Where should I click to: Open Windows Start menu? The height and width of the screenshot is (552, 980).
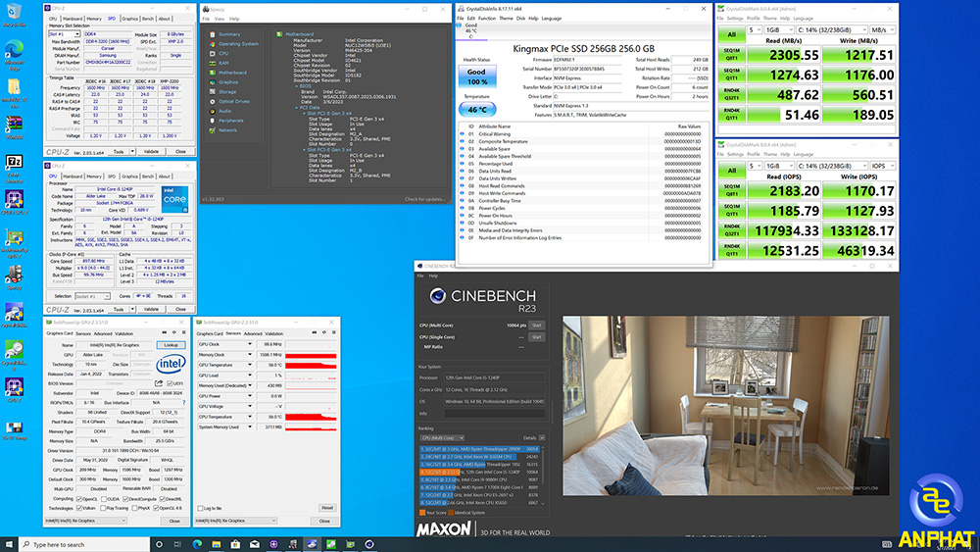point(9,544)
